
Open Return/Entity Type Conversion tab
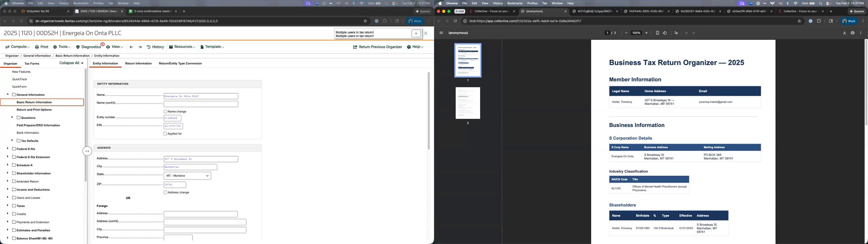tap(180, 63)
